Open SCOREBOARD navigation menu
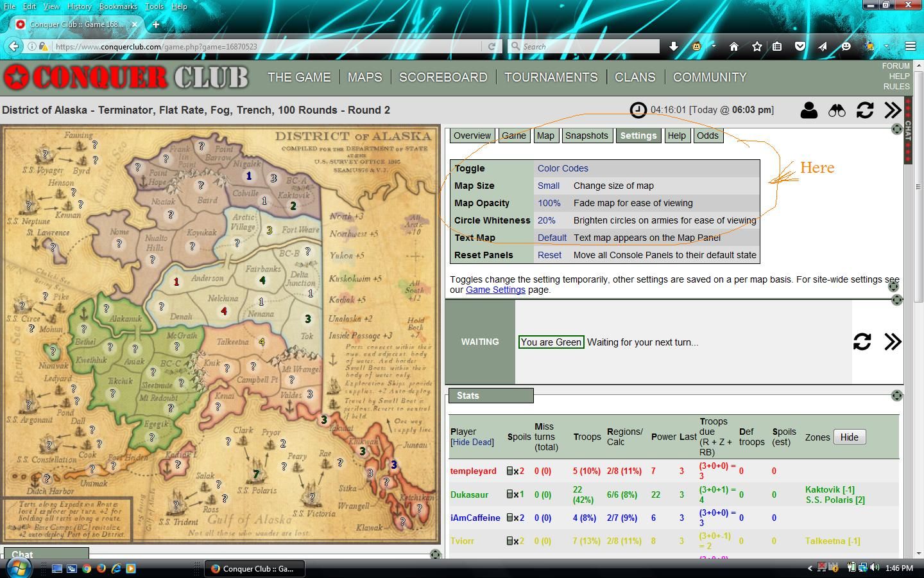This screenshot has width=924, height=578. tap(443, 77)
